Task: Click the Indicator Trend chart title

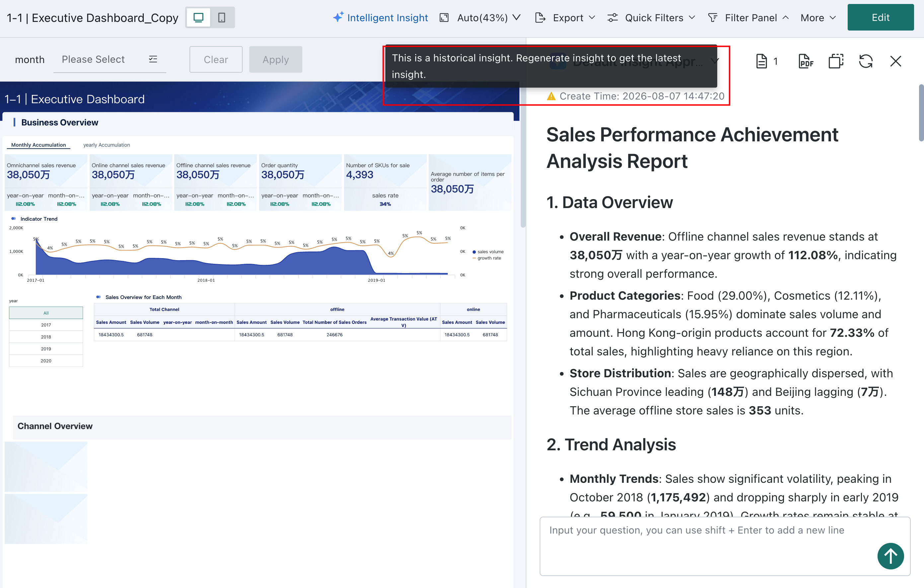Action: [x=39, y=219]
